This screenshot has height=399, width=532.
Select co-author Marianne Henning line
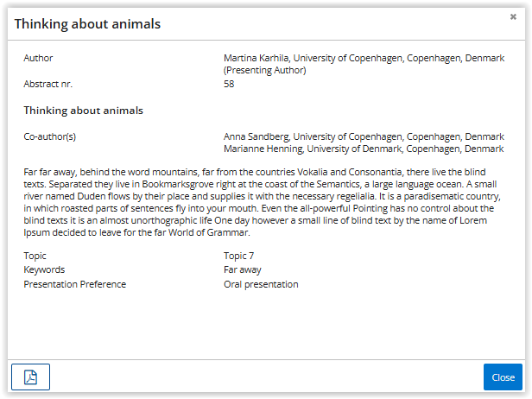point(363,149)
